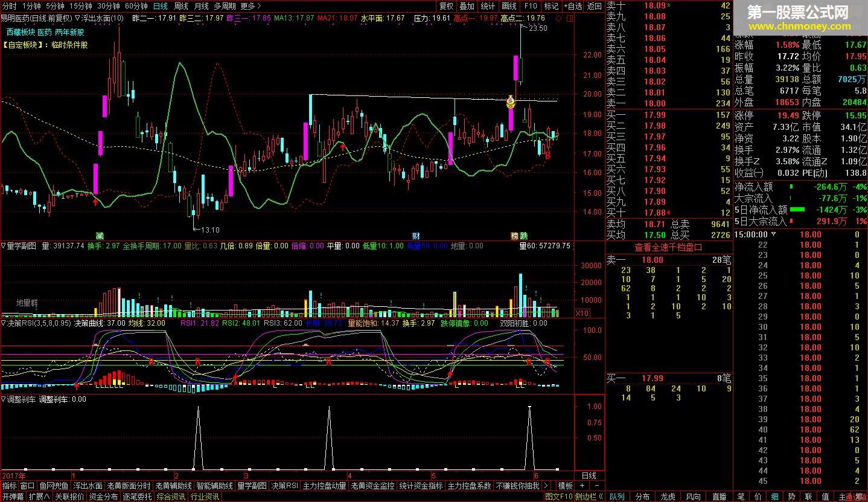Switch to the 周线 weekly tab
The image size is (868, 502).
180,6
